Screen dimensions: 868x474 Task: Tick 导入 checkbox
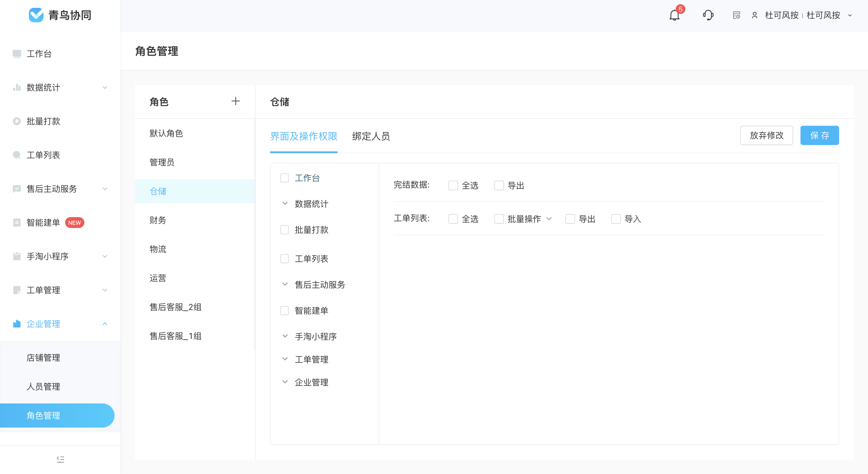[616, 219]
